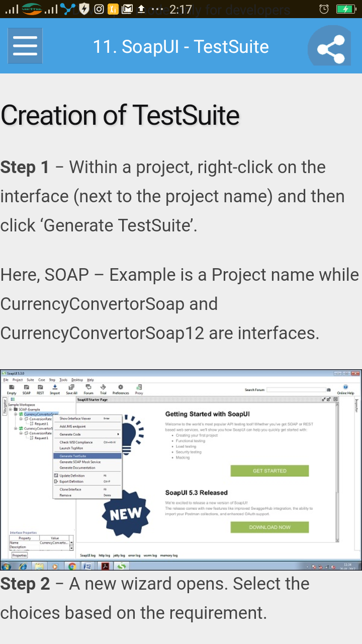Click the Search Forum input field in screenshot
This screenshot has width=362, height=644.
click(296, 390)
